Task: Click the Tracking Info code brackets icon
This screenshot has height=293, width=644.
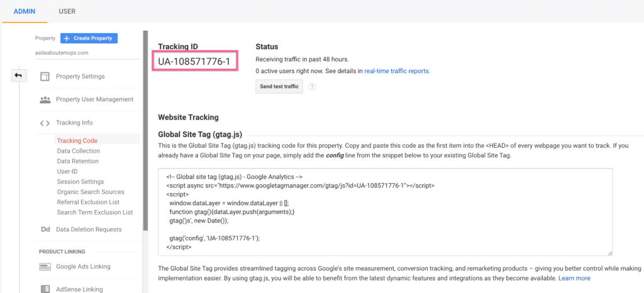Action: 45,123
